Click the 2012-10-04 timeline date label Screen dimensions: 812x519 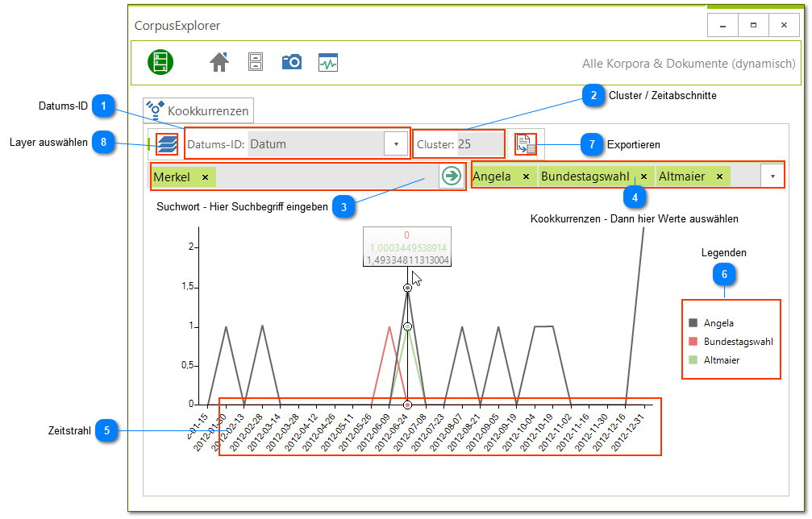tap(518, 433)
